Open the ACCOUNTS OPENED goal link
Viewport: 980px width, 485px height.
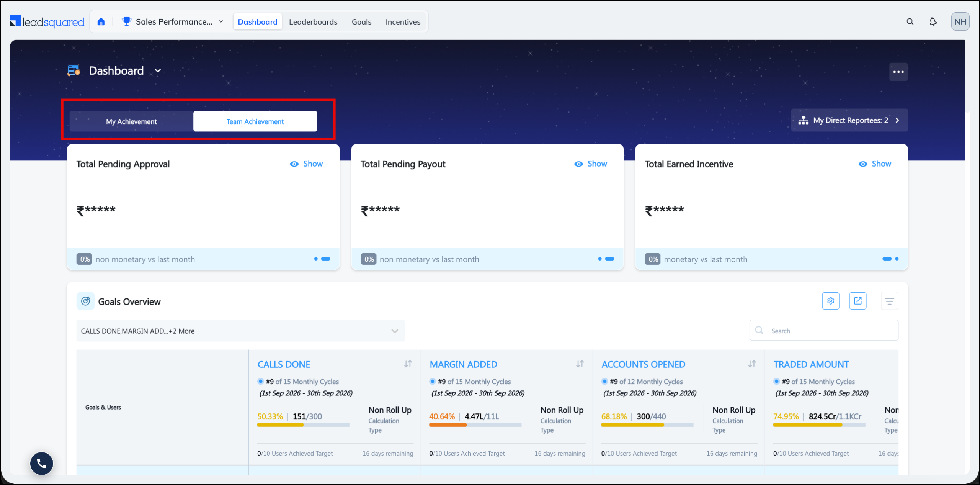(643, 364)
